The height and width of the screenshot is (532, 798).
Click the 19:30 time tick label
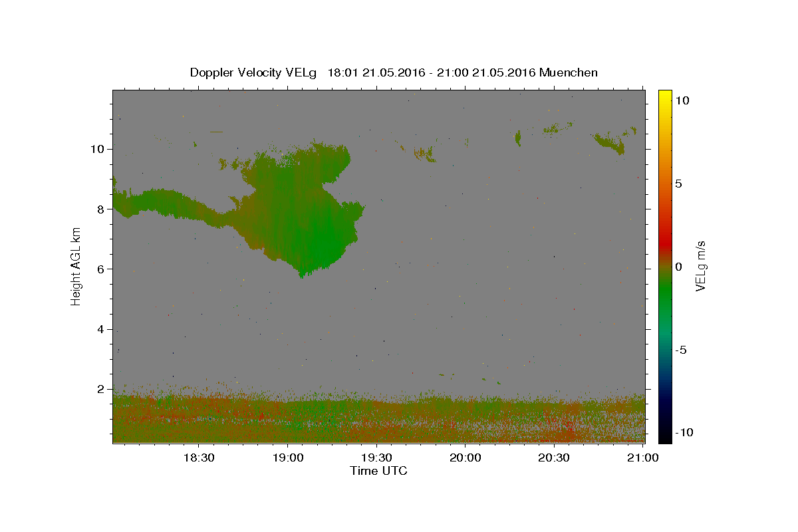click(376, 458)
